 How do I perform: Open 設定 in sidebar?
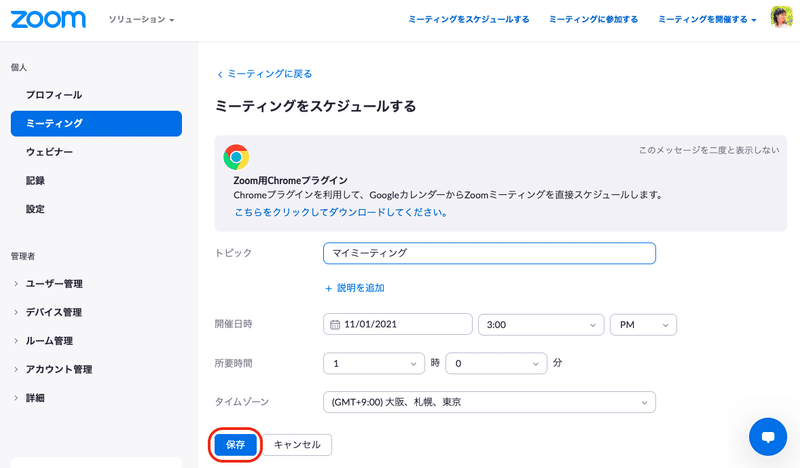click(x=35, y=209)
